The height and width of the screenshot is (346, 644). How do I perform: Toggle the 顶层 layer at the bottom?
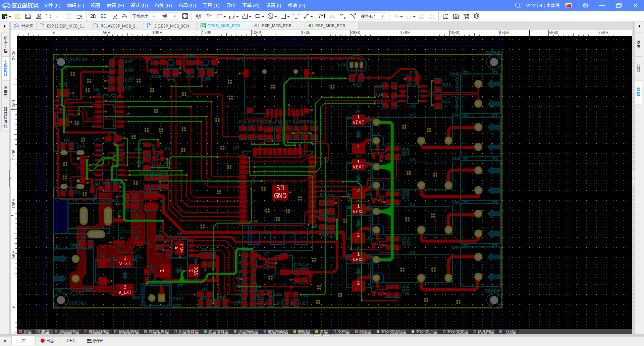click(x=25, y=332)
